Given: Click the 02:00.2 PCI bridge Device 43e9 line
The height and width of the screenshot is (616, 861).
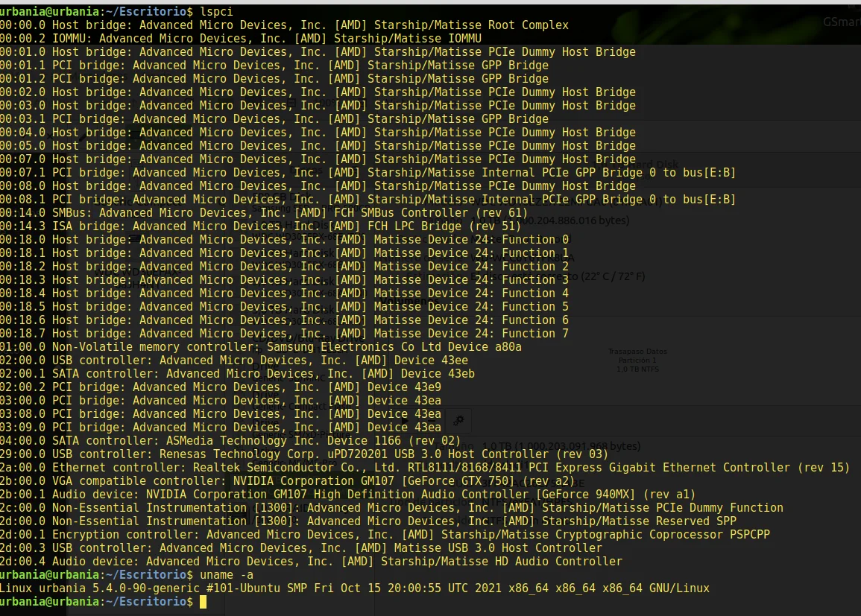Looking at the screenshot, I should coord(221,388).
